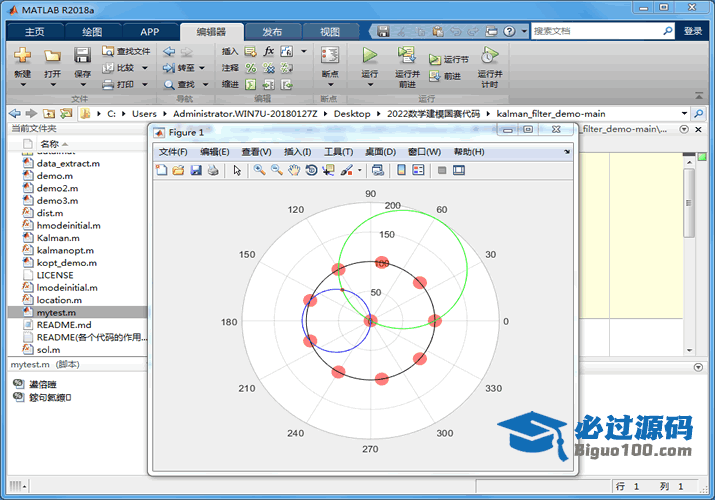Expand dropdown arrow under Run (运行)
Viewport: 715px width, 500px height.
pyautogui.click(x=370, y=84)
